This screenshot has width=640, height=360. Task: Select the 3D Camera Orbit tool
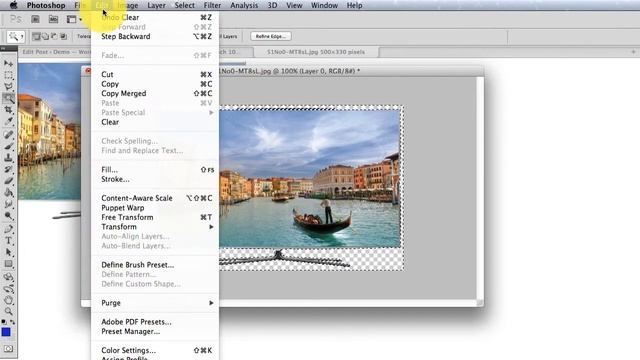(x=9, y=289)
